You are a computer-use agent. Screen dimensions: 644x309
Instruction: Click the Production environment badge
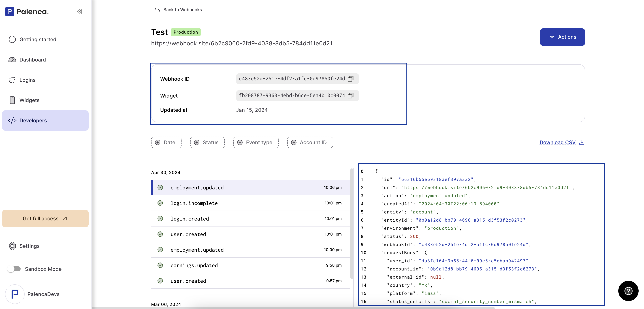tap(186, 32)
